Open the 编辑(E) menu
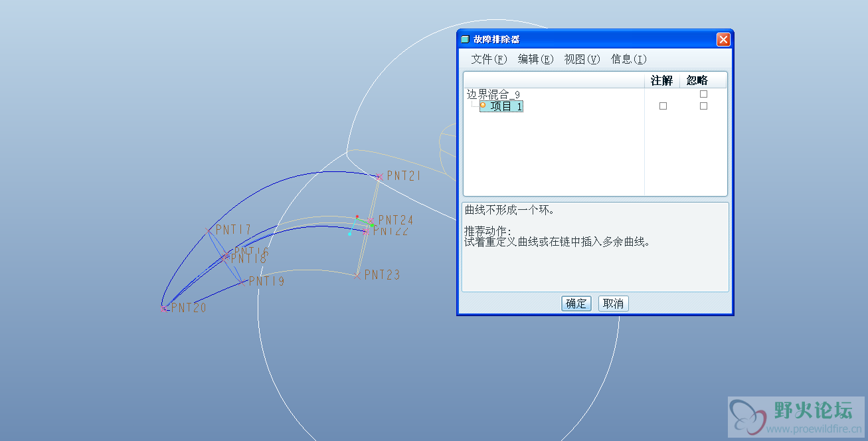This screenshot has width=868, height=441. (535, 59)
